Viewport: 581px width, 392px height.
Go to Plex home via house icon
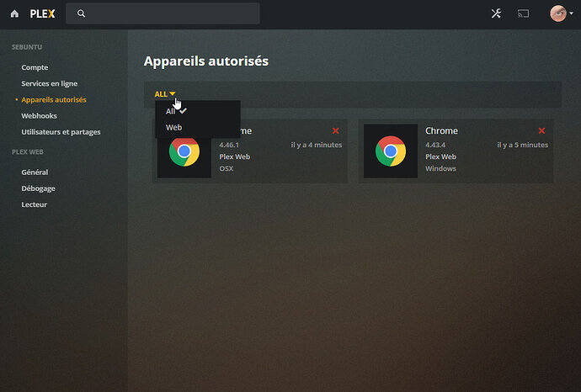point(14,14)
